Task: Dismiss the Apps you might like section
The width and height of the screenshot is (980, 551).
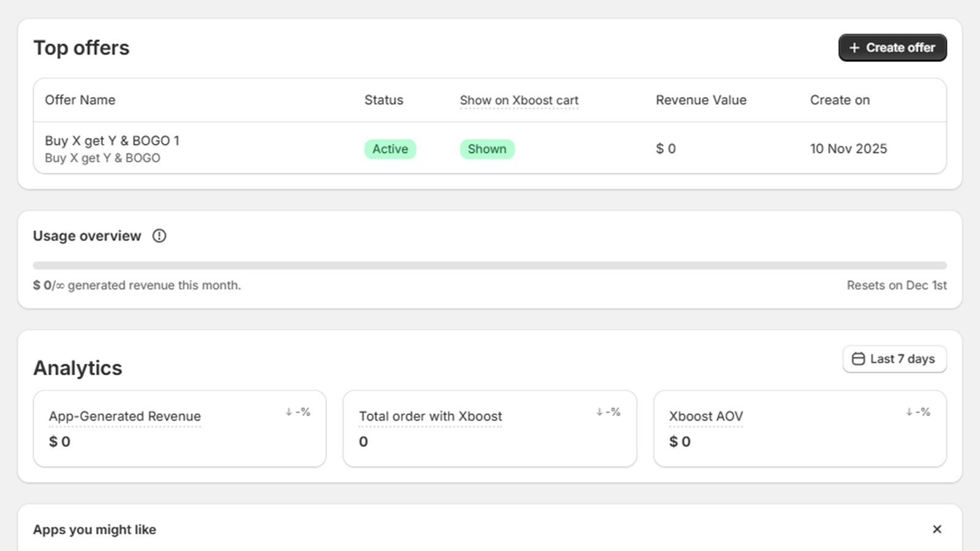Action: pos(937,529)
